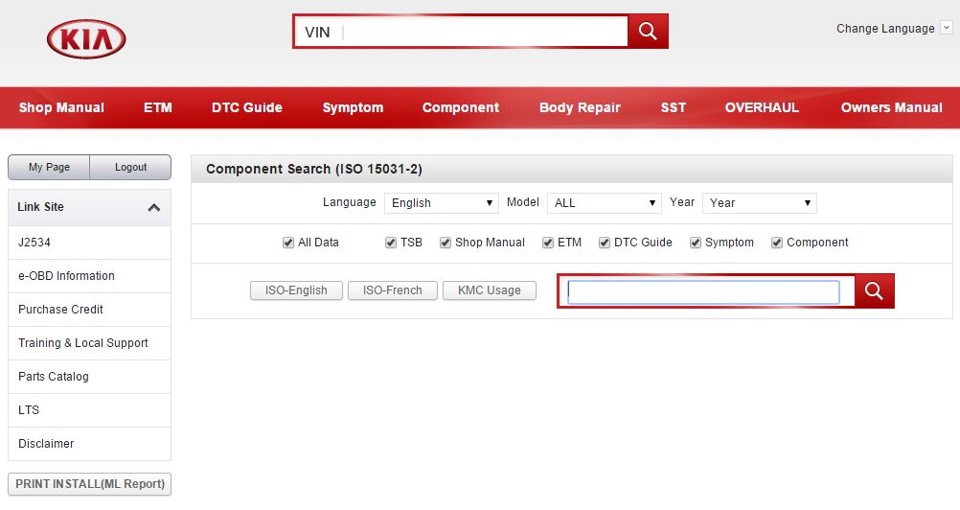Click the KMC Usage button
This screenshot has width=960, height=510.
click(x=489, y=290)
